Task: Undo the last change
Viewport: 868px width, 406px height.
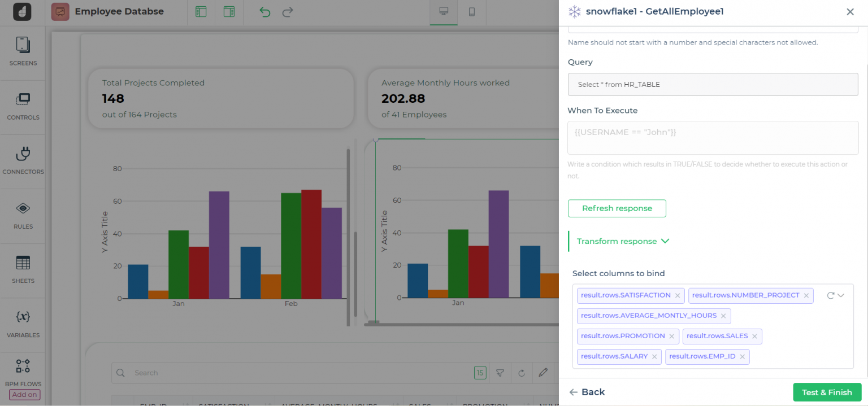Action: point(264,11)
